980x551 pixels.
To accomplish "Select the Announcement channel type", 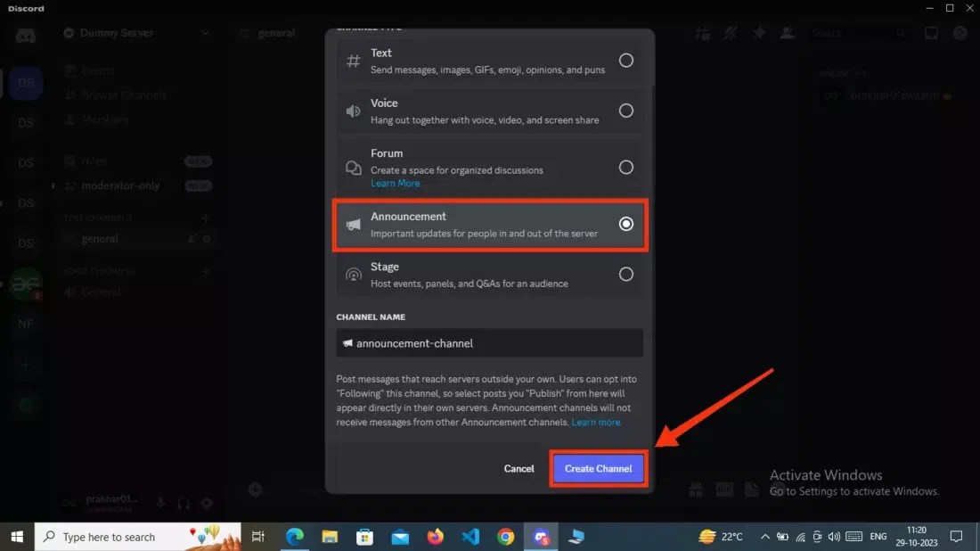I will point(489,226).
